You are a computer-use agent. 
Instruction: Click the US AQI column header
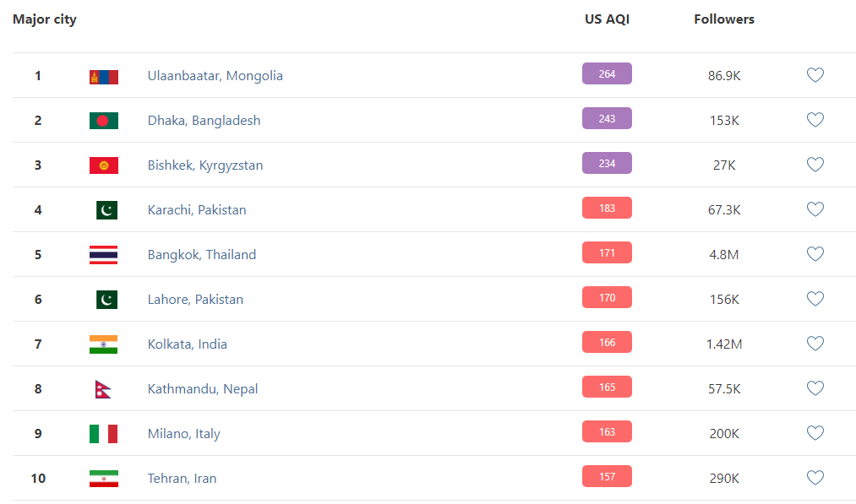(607, 19)
